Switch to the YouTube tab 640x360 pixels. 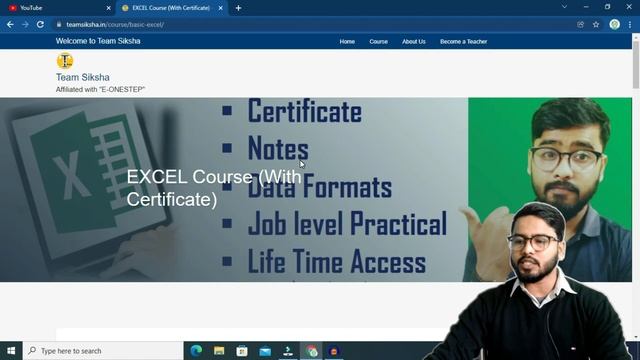58,8
